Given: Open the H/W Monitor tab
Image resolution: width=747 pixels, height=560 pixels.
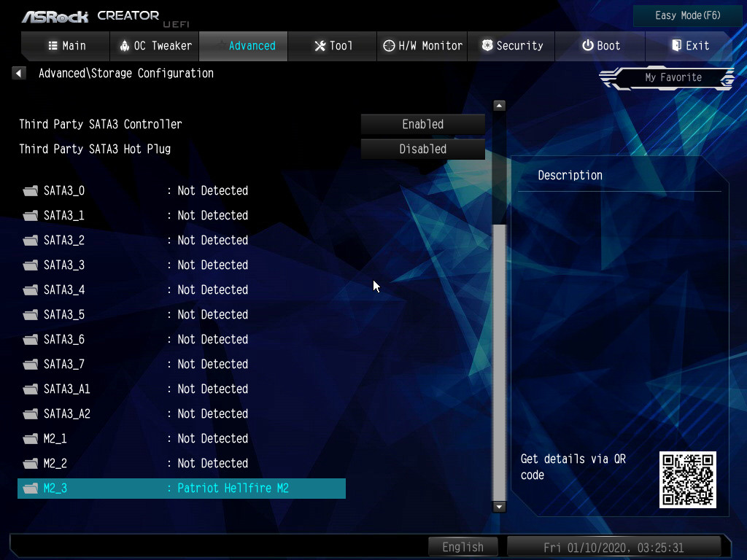Looking at the screenshot, I should (423, 46).
